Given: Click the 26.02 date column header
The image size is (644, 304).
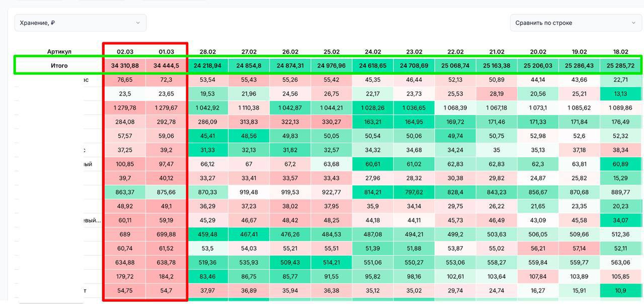Looking at the screenshot, I should click(290, 52).
